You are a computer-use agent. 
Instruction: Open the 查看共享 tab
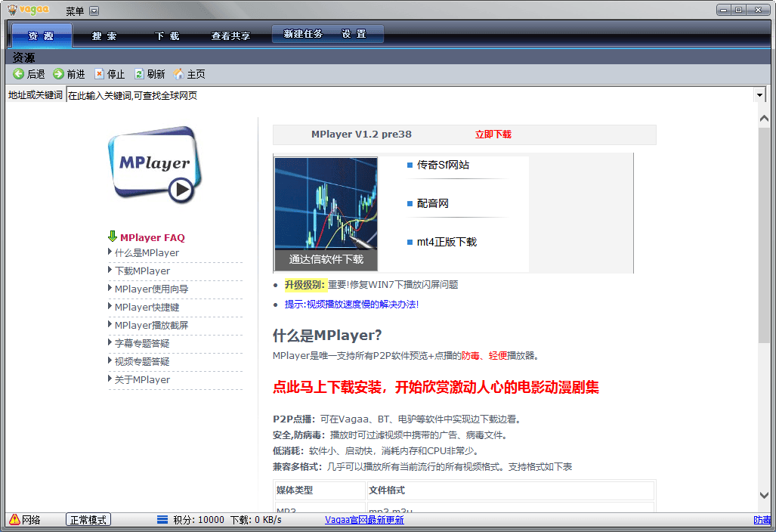pos(230,36)
